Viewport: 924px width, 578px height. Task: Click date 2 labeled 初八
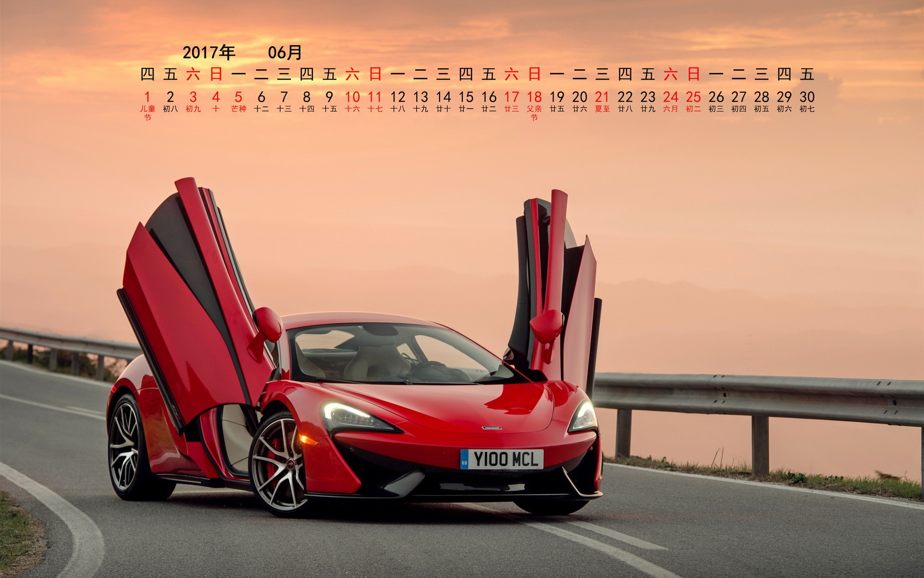tap(170, 97)
